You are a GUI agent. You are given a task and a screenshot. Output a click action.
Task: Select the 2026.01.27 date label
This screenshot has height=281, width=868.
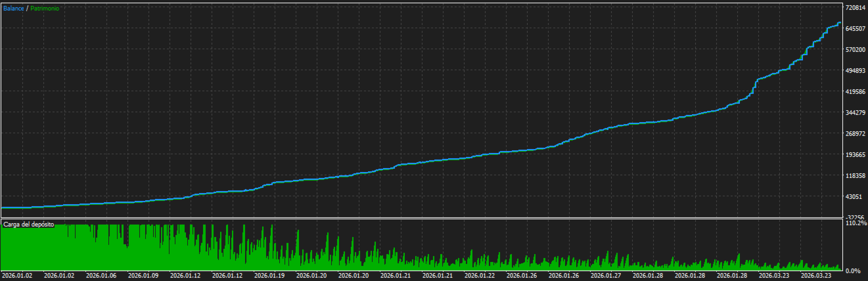point(606,276)
